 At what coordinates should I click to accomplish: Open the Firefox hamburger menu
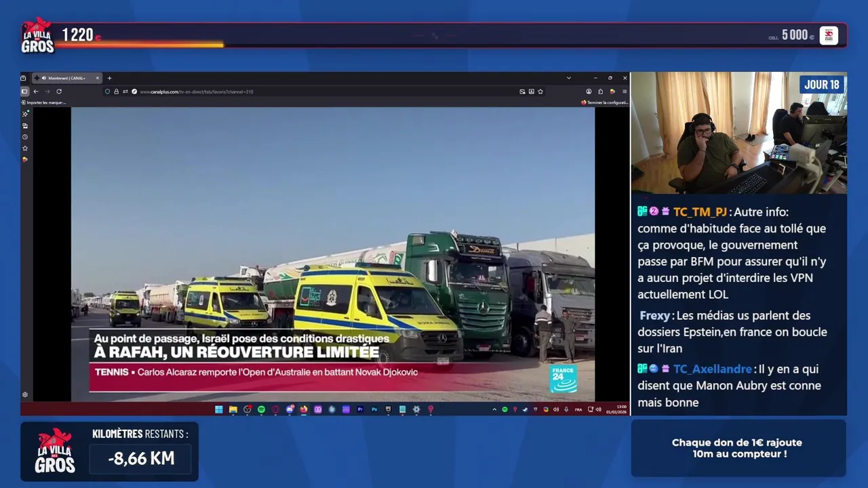pyautogui.click(x=625, y=91)
